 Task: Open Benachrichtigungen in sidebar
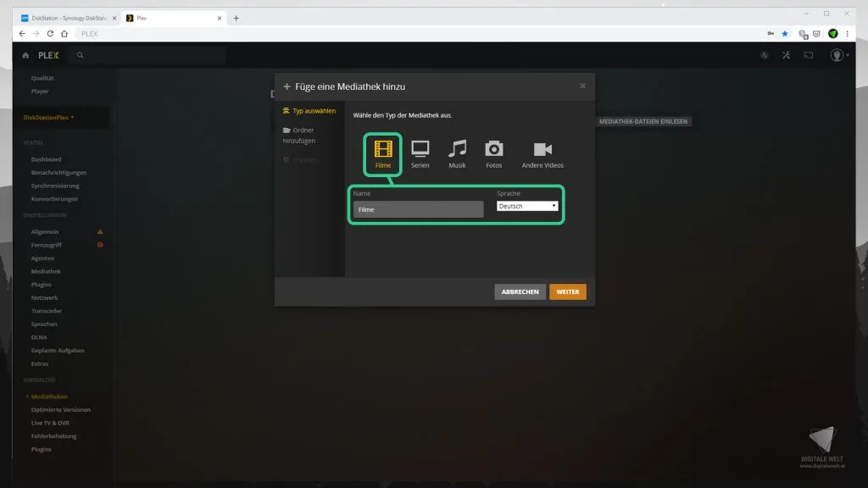point(58,173)
